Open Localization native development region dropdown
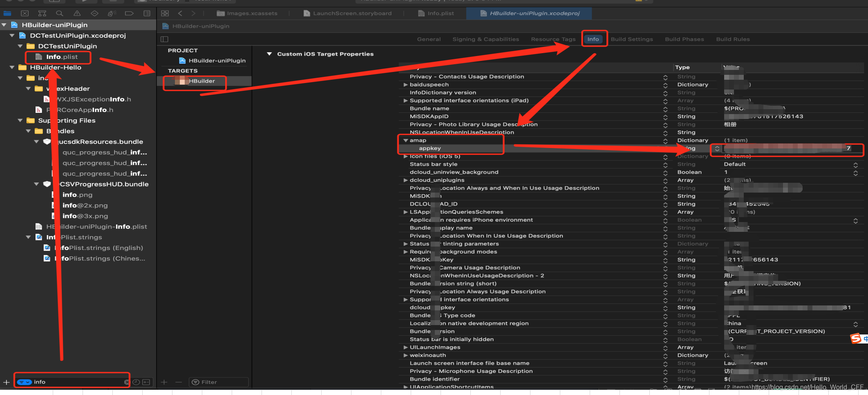 tap(855, 324)
